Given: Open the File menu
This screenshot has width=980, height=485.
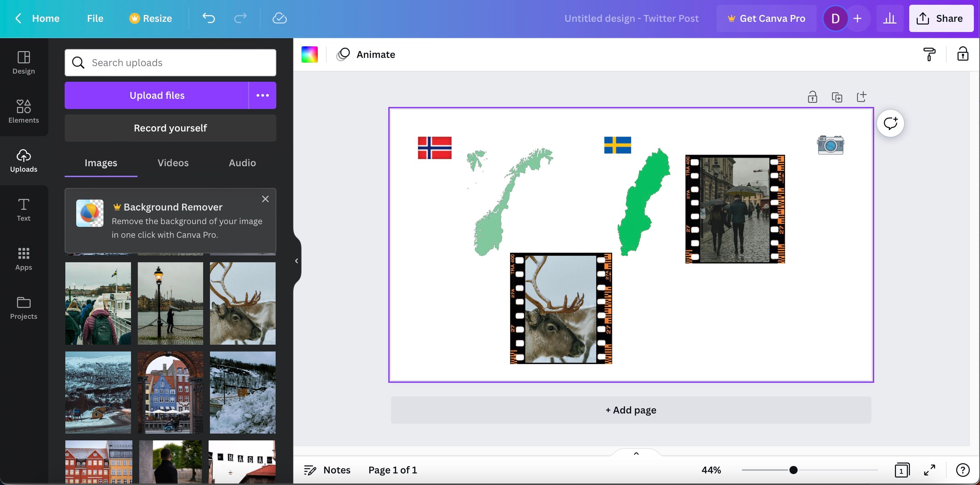Looking at the screenshot, I should point(95,18).
